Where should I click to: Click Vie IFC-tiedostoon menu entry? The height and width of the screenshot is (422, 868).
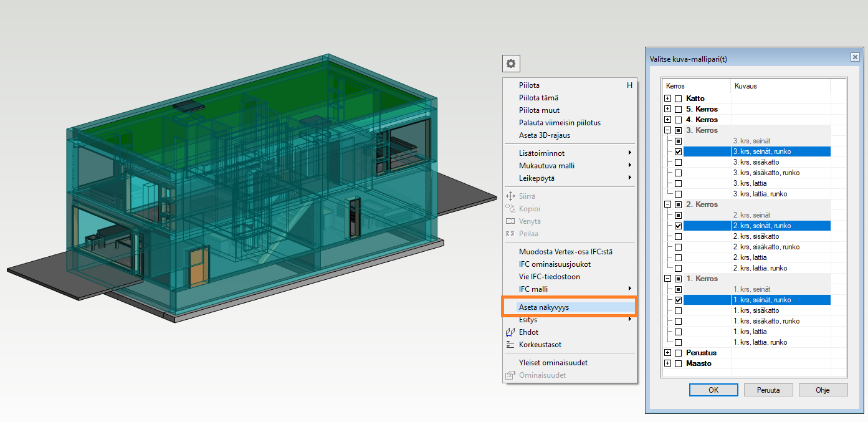(x=550, y=277)
